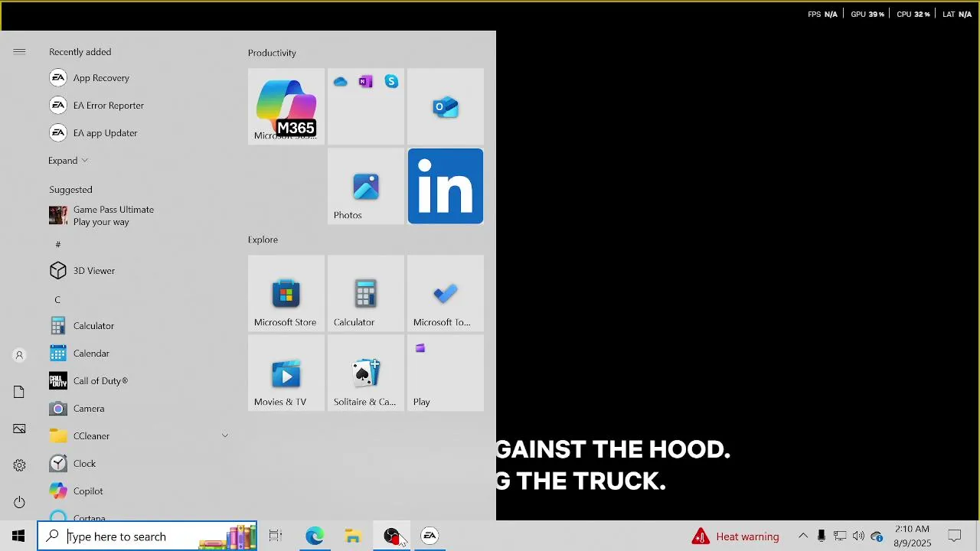This screenshot has width=980, height=551.
Task: Focus the taskbar search box
Action: coord(147,536)
